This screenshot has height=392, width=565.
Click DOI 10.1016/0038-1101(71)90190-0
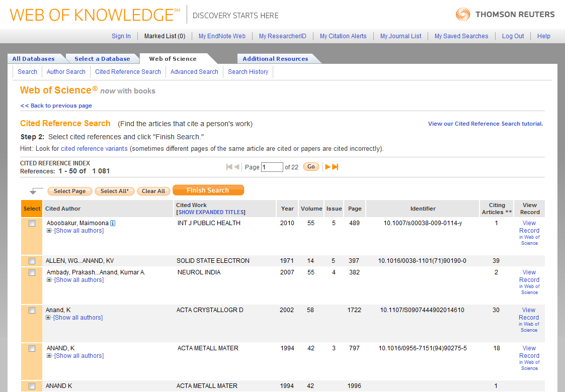[x=422, y=261]
